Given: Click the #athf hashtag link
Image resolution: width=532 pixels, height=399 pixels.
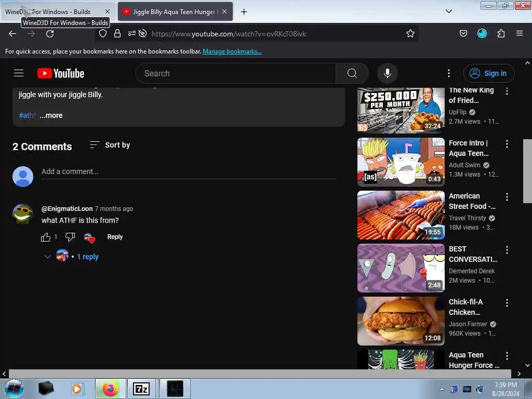Looking at the screenshot, I should 27,115.
